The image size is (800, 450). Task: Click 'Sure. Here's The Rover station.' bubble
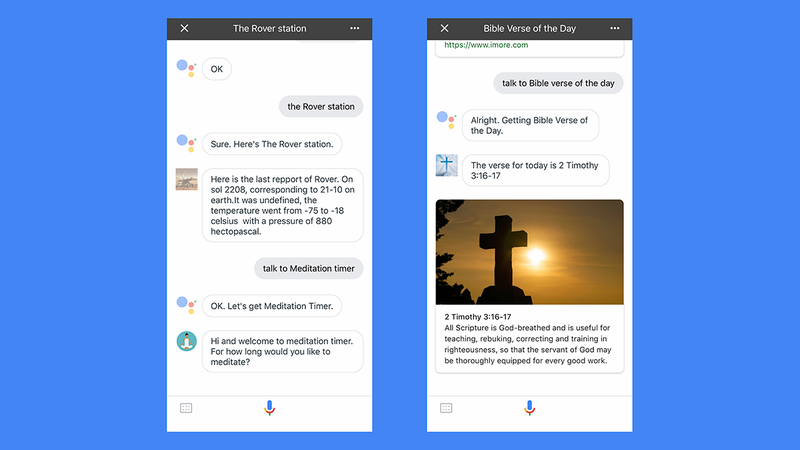tap(272, 144)
